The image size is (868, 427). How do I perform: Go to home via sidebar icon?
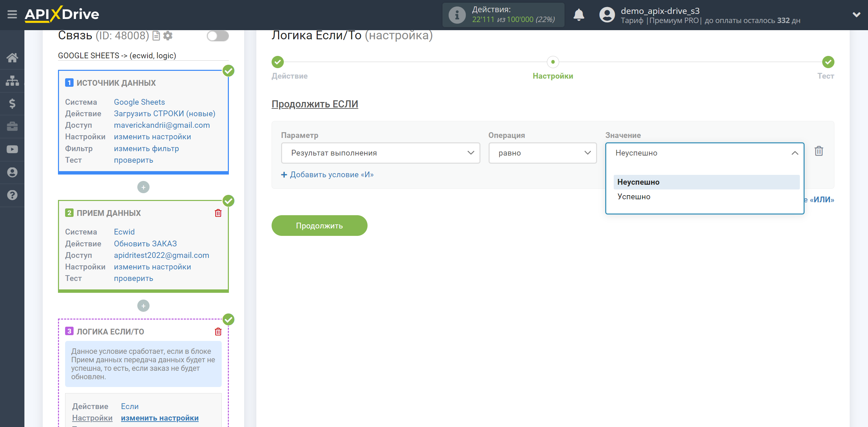[12, 58]
